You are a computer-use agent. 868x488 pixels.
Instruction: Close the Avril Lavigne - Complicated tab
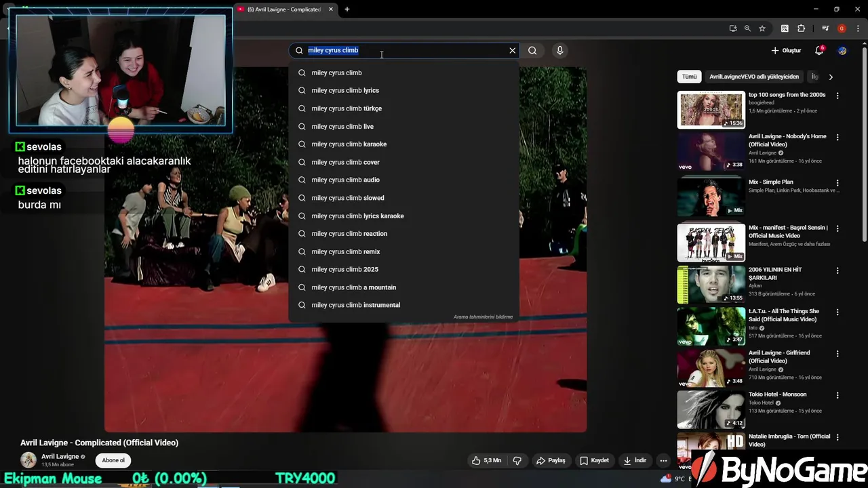331,9
